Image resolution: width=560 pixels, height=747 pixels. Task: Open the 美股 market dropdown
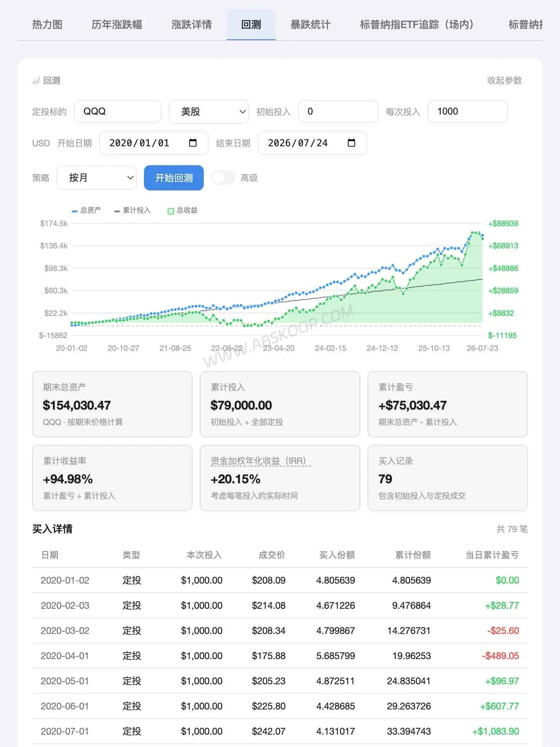point(209,111)
